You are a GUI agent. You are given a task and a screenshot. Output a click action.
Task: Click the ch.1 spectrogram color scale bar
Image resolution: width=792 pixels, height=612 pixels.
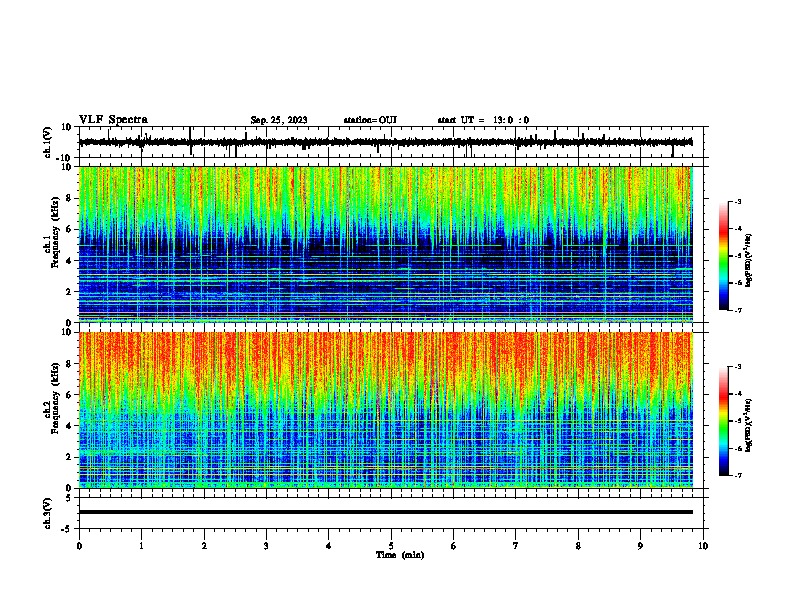[724, 256]
